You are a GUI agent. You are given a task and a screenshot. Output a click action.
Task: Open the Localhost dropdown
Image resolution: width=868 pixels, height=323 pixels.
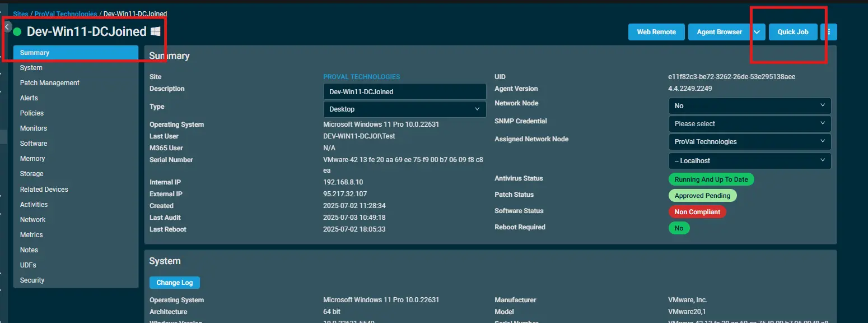click(x=750, y=160)
